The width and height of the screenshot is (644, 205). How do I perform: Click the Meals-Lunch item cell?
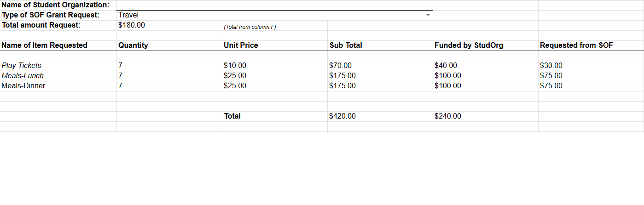pos(58,76)
